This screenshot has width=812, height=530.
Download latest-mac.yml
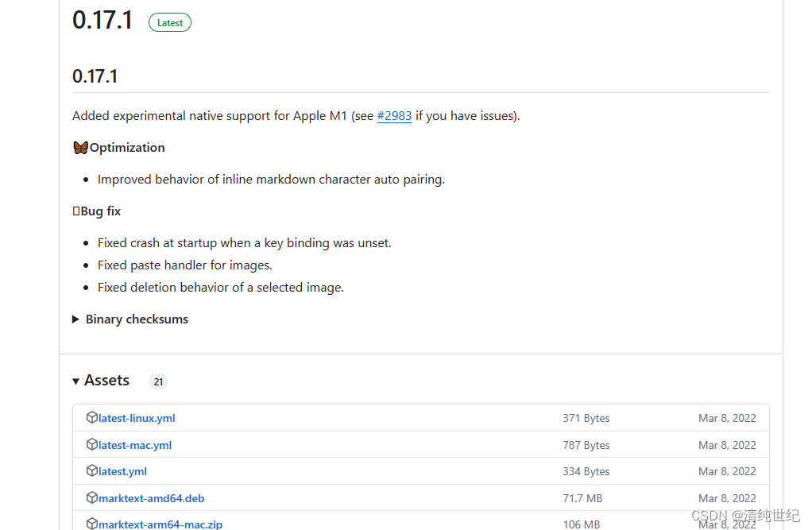(x=135, y=445)
